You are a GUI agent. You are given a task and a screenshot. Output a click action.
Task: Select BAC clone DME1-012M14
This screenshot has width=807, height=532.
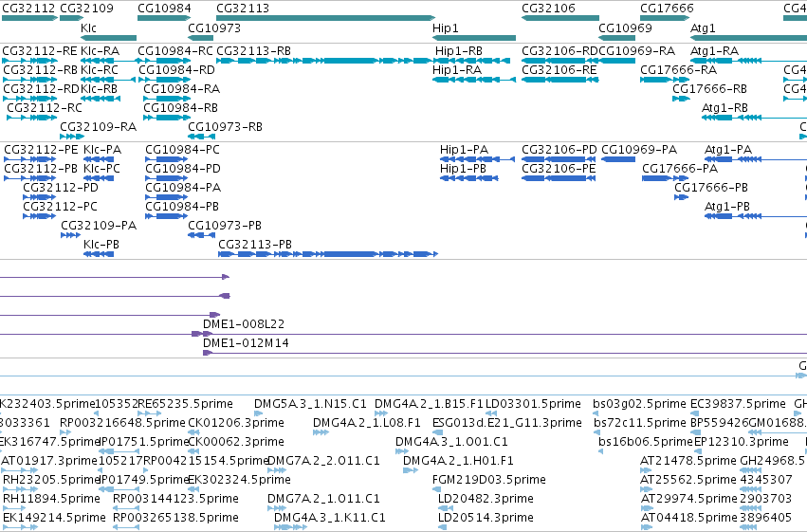tap(246, 343)
